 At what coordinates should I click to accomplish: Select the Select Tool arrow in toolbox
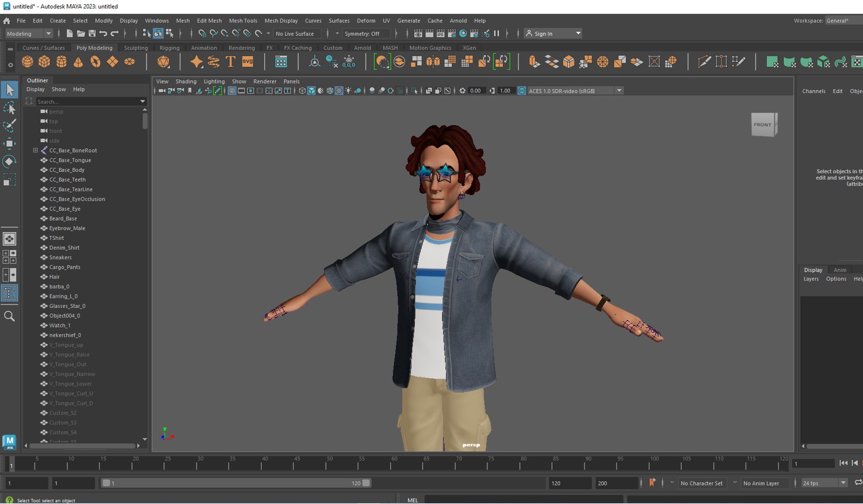tap(9, 90)
